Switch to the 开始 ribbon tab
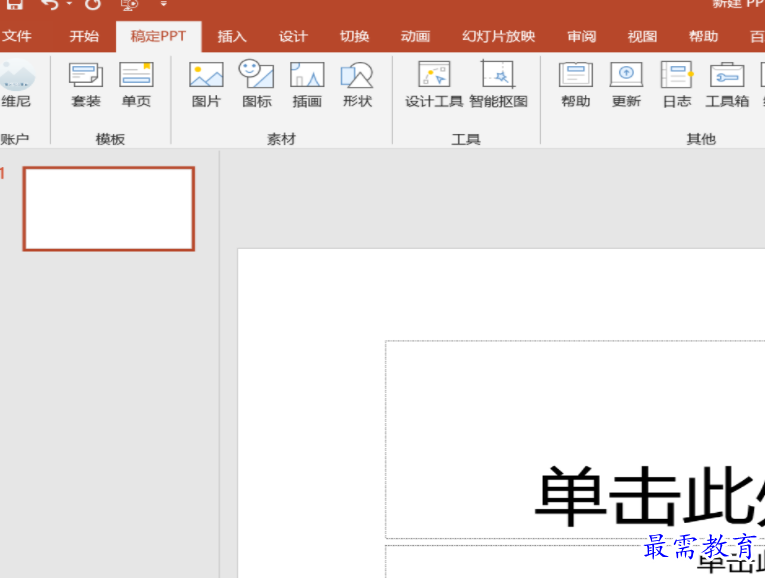765x578 pixels. (84, 36)
